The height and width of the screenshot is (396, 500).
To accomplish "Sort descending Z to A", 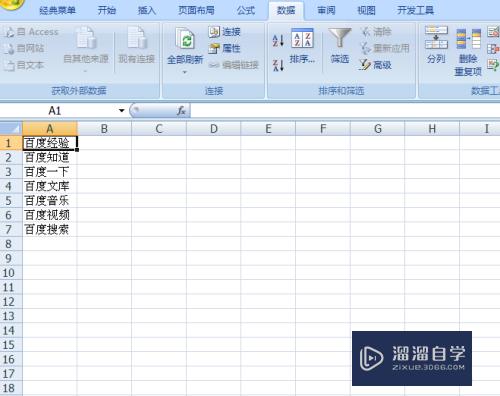I will point(278,65).
